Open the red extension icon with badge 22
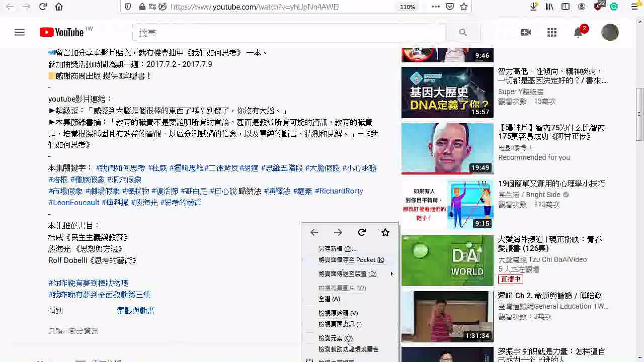Screen dimensions: 644x362 tap(598, 6)
